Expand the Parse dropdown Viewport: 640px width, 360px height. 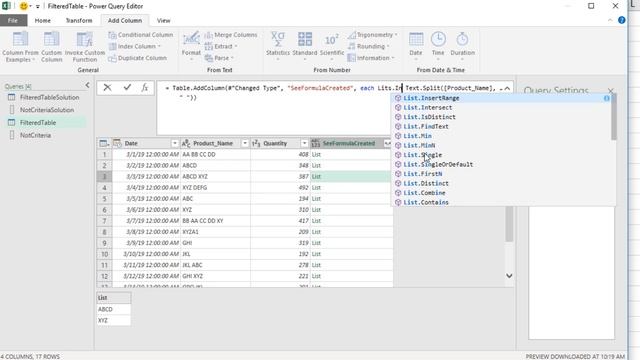219,58
